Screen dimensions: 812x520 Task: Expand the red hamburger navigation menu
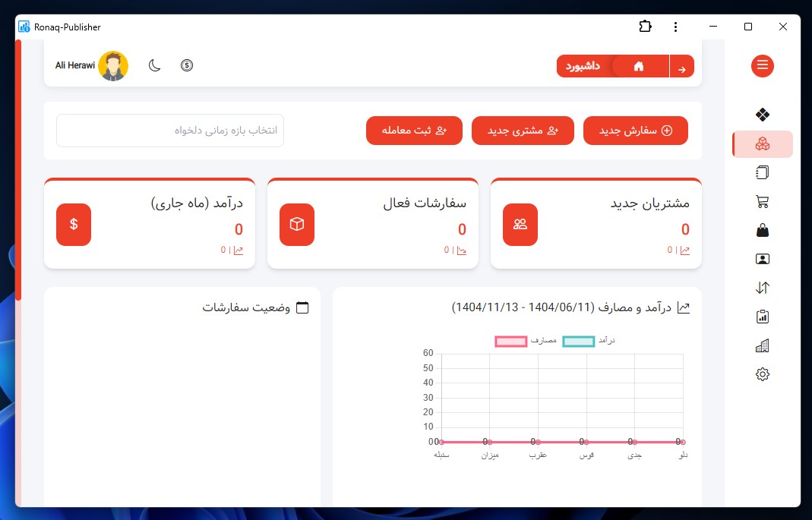tap(763, 66)
